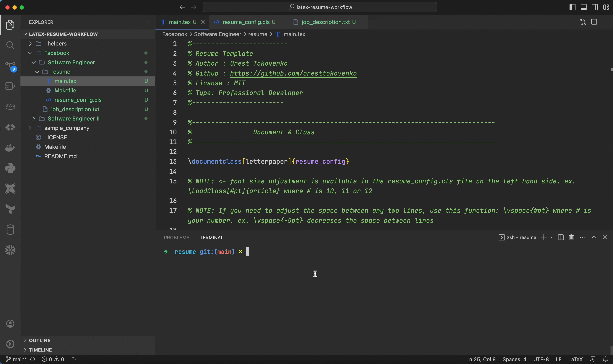
Task: Open the Python panel icon
Action: [x=10, y=168]
